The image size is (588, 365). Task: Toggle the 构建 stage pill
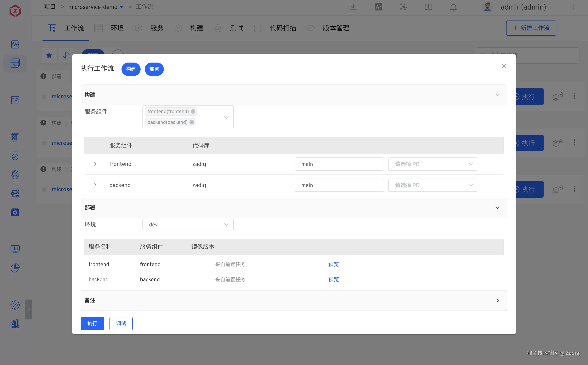click(131, 69)
